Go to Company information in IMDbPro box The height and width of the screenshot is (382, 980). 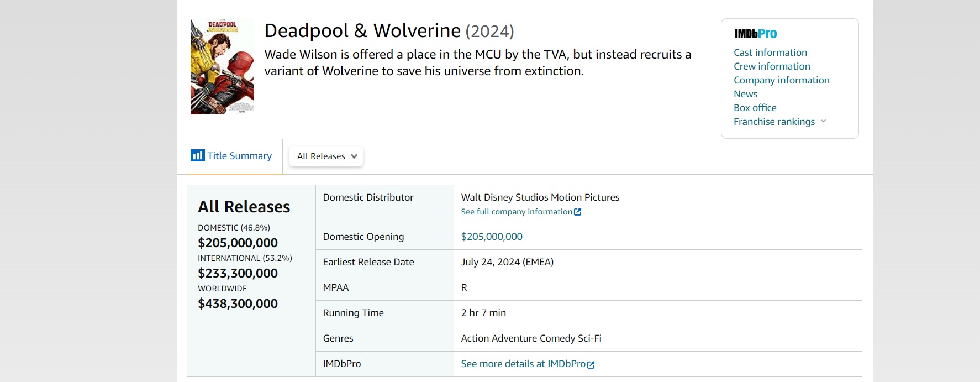(x=782, y=80)
